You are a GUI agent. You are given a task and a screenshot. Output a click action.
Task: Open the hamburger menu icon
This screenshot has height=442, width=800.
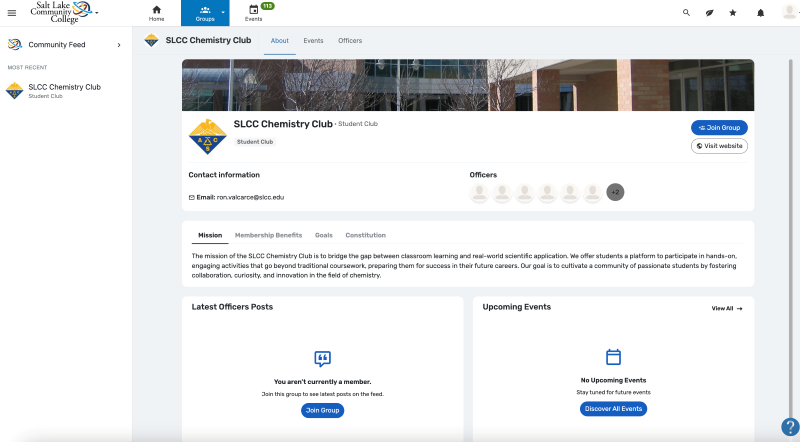click(x=12, y=13)
